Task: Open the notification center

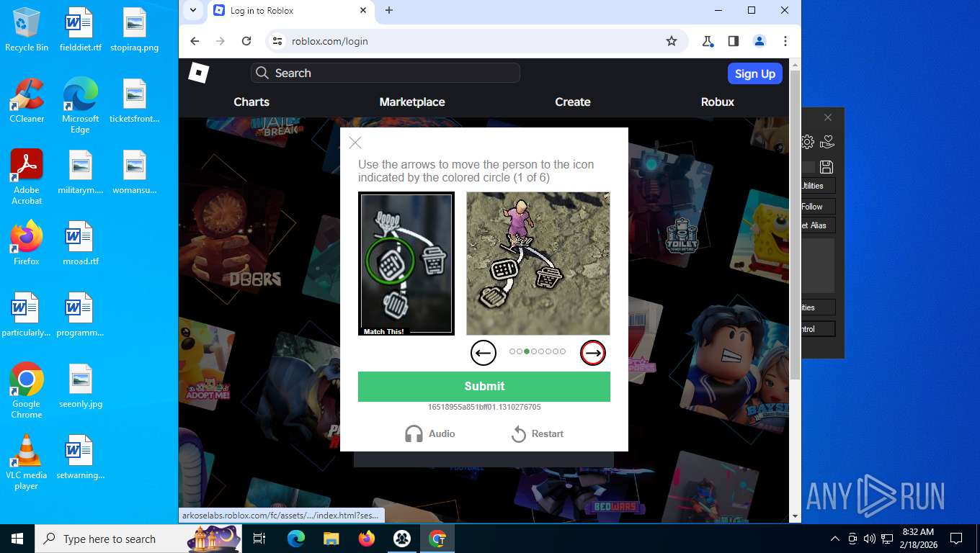Action: (956, 539)
